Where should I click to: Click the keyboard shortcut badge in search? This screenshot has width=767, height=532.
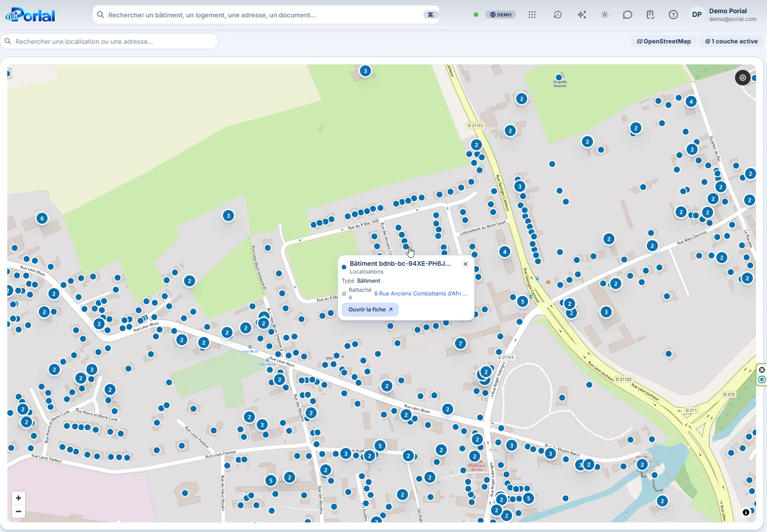[x=430, y=15]
